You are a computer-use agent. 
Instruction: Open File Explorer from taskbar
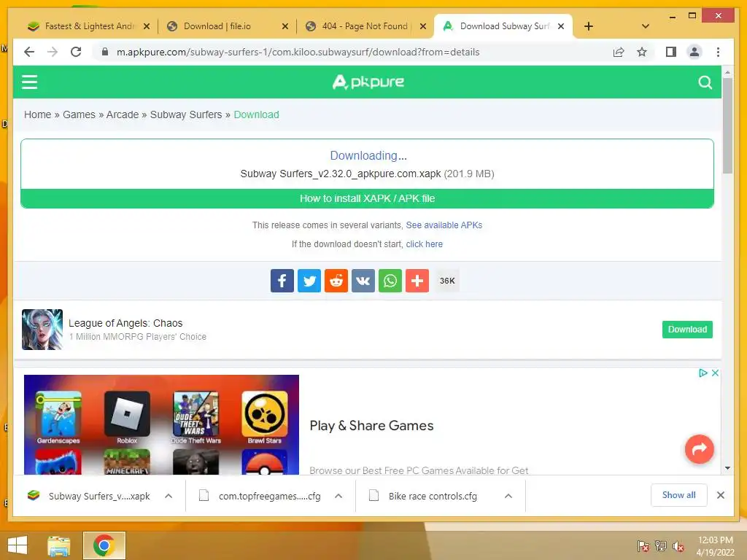click(x=59, y=545)
